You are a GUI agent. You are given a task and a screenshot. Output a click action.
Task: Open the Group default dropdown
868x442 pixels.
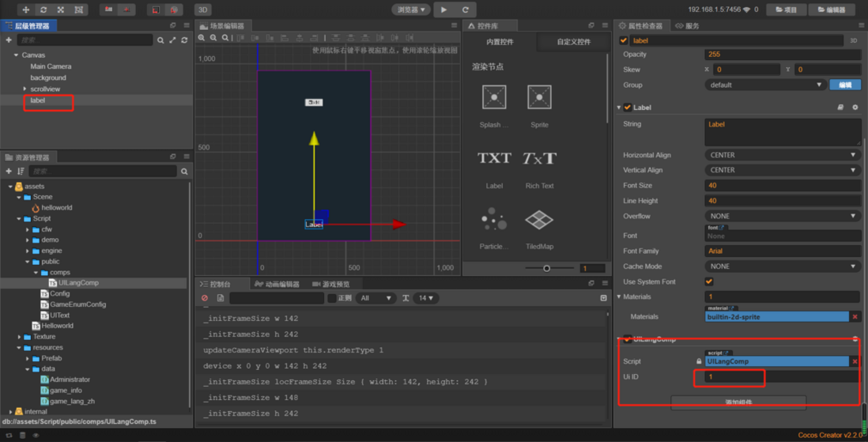tap(765, 85)
